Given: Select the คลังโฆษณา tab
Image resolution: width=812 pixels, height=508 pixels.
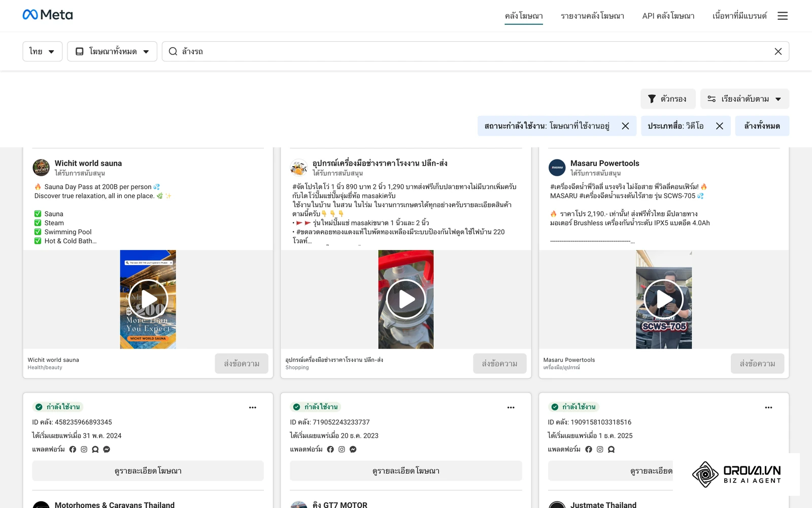Looking at the screenshot, I should click(524, 16).
